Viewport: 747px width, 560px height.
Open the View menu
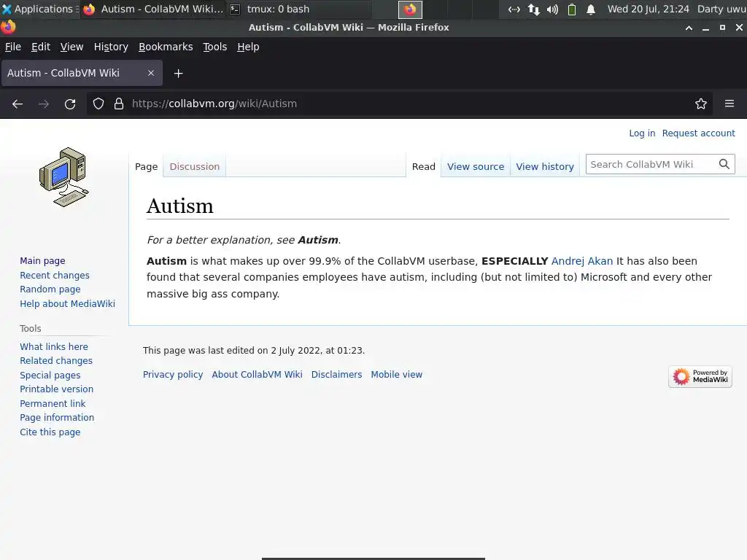[x=71, y=47]
